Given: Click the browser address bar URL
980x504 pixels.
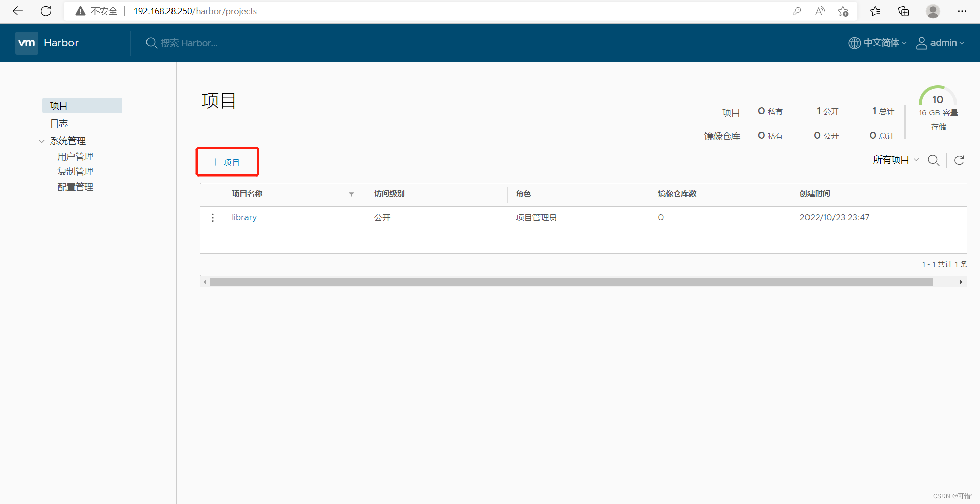Looking at the screenshot, I should pos(195,11).
